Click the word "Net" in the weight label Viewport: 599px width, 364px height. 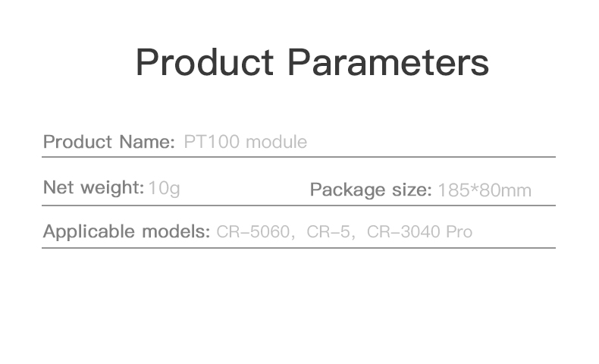[x=58, y=187]
